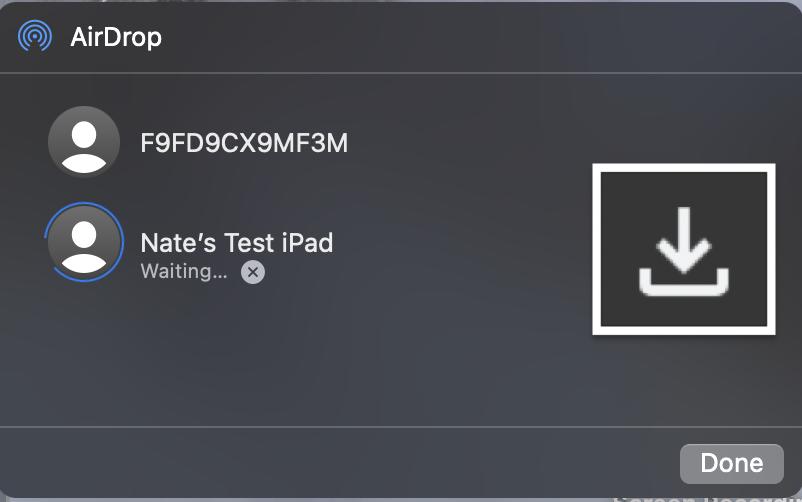Click the tray base of the download icon
Viewport: 802px width, 502px height.
pos(685,284)
